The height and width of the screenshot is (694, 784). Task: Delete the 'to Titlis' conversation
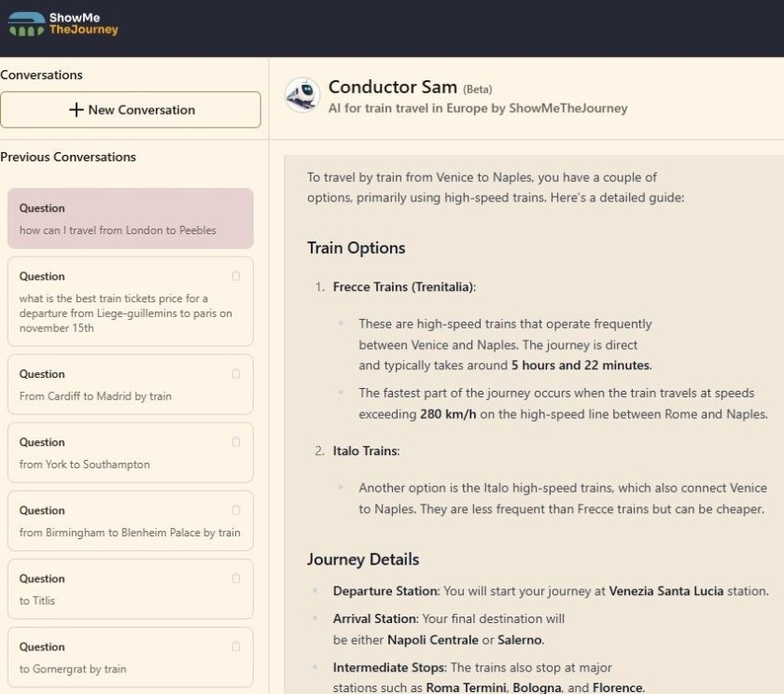(236, 578)
